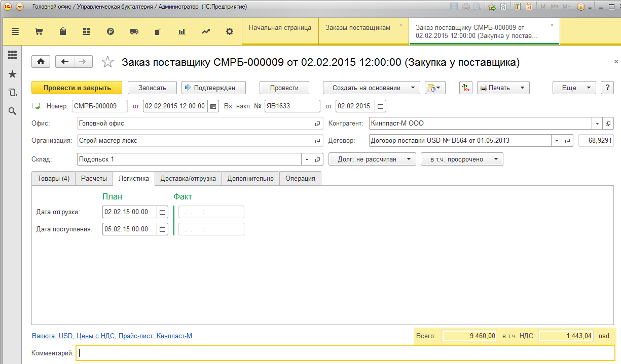Open the Договор record form
Viewport: 621px width, 364px height.
pos(568,141)
